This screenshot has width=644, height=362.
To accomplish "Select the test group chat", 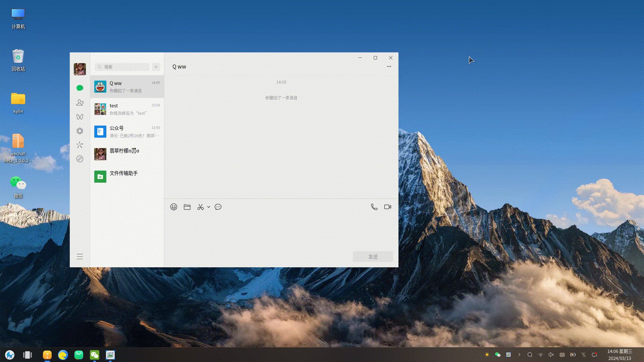I will pos(127,109).
